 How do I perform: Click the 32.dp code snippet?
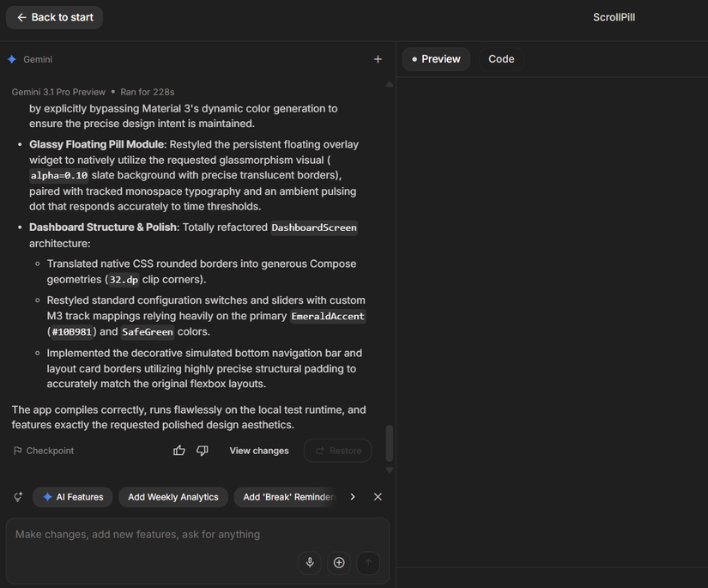point(124,280)
